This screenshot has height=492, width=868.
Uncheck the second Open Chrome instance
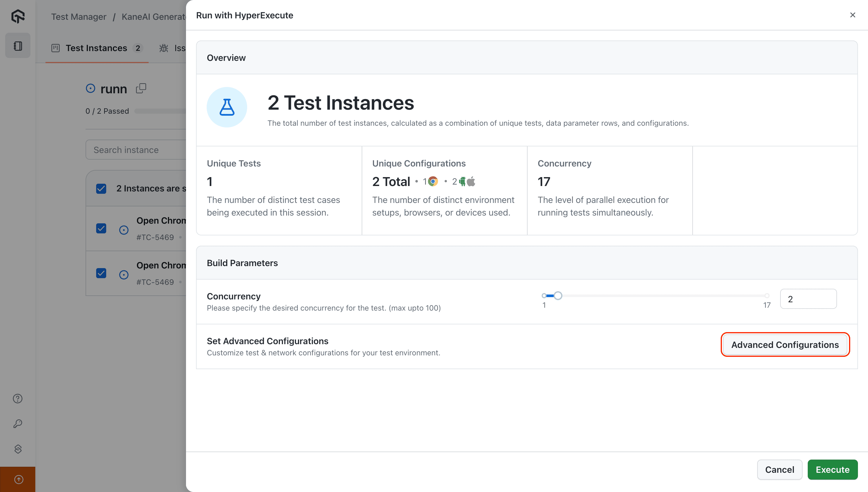101,273
